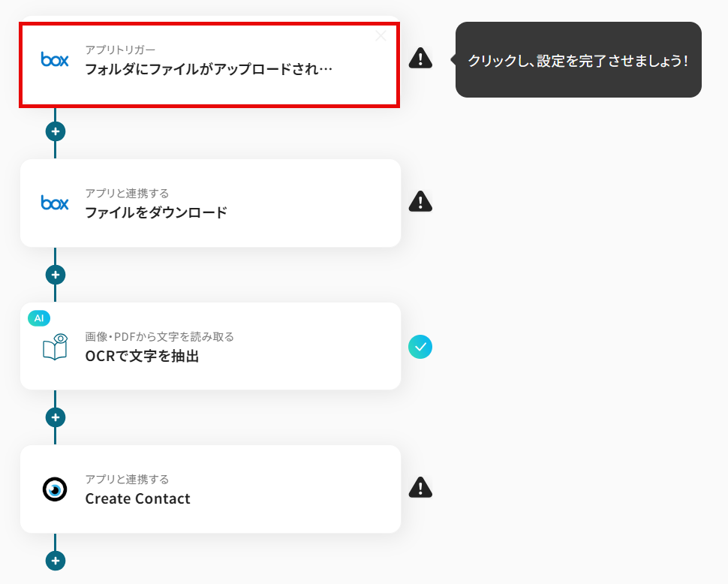
Task: Click the warning triangle beside ファイルをダウンロード
Action: (x=420, y=201)
